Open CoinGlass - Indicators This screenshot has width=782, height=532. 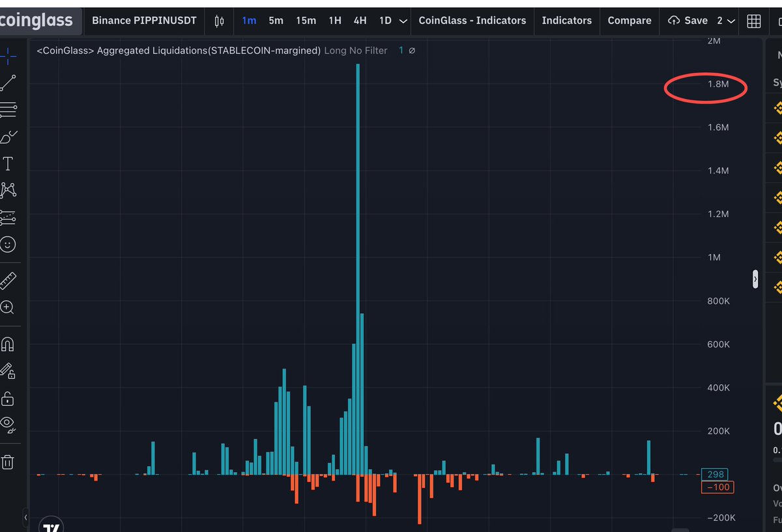[x=472, y=21]
